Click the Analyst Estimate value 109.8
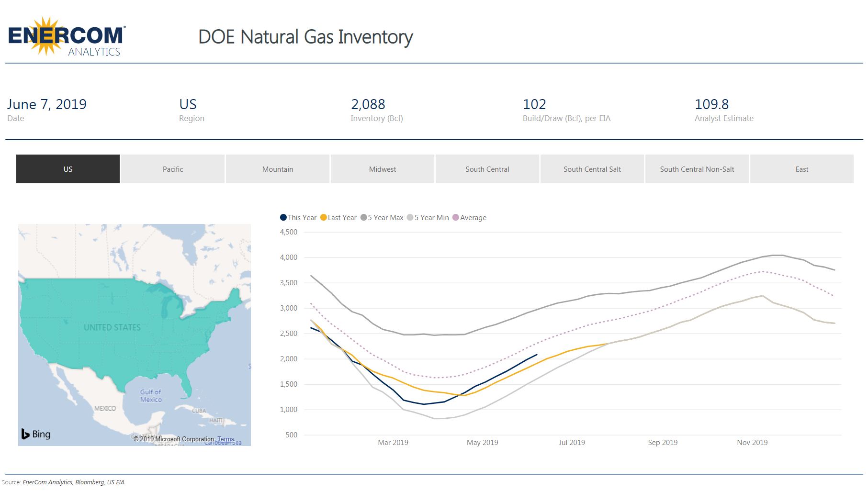The width and height of the screenshot is (868, 491). click(711, 104)
